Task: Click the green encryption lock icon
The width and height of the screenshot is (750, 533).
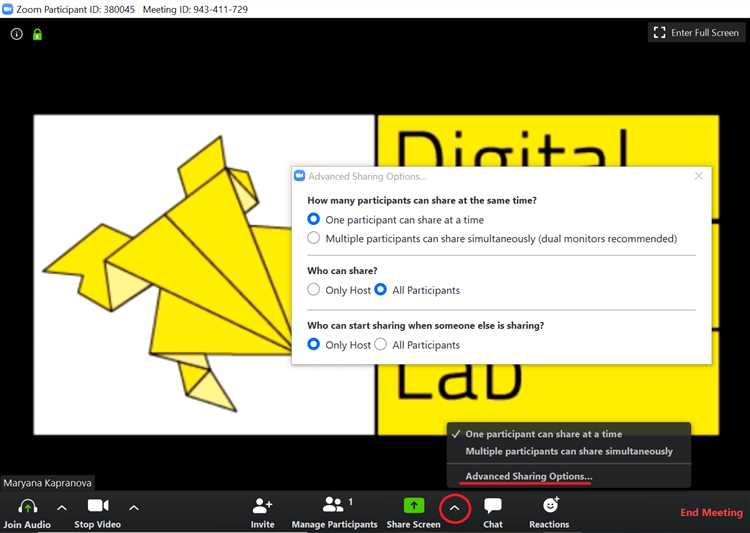Action: click(x=37, y=34)
